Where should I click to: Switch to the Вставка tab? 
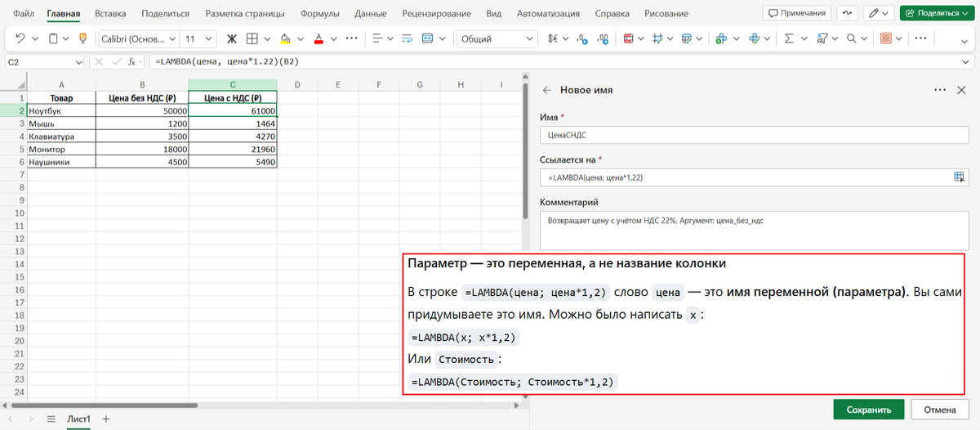110,13
